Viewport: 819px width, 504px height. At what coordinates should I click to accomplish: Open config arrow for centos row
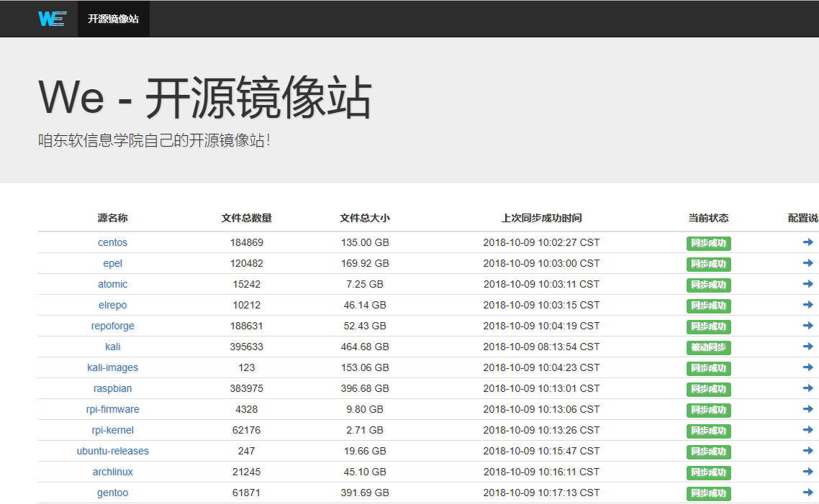[x=808, y=242]
